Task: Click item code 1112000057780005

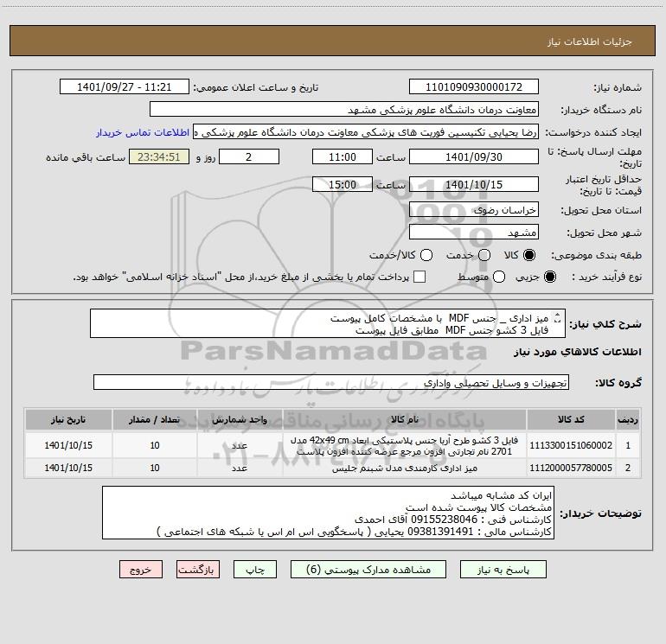Action: 571,468
